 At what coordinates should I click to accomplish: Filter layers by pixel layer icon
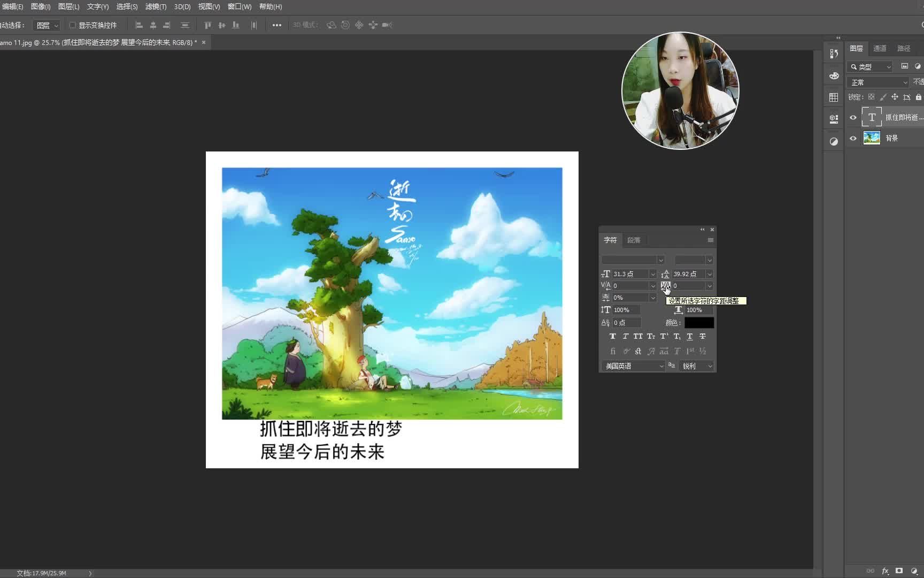click(905, 66)
